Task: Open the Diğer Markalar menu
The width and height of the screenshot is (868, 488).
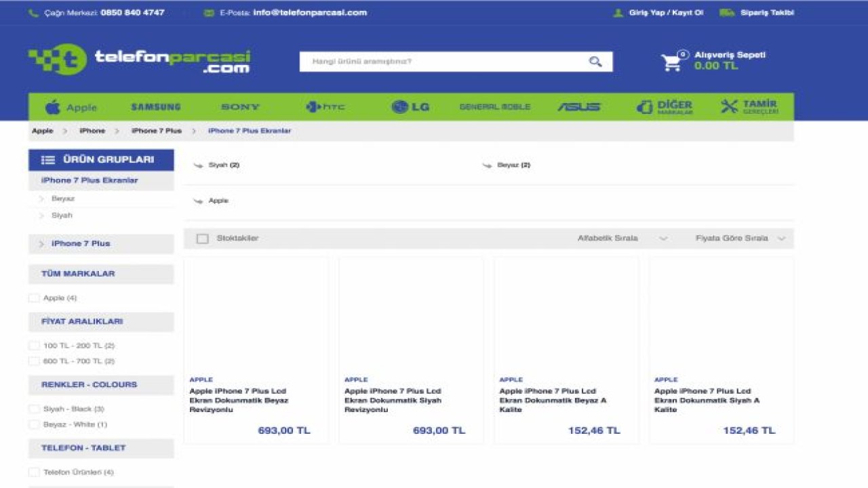Action: (x=665, y=107)
